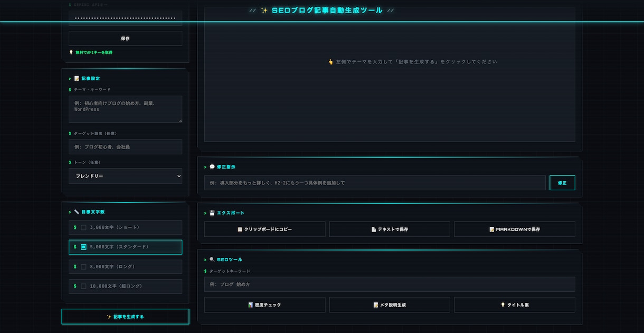Click the ターゲット読者 input field
This screenshot has width=644, height=333.
point(125,147)
